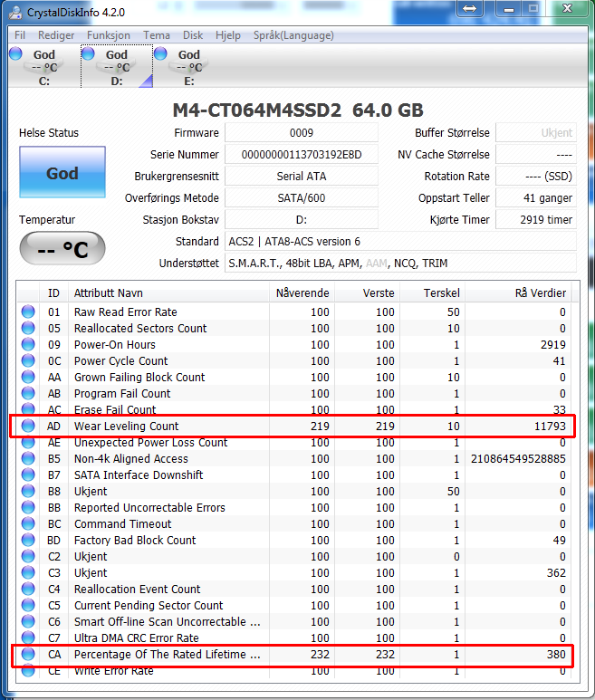Screen dimensions: 595x700
Task: Click the NV Cache Størrelse field
Action: (536, 155)
